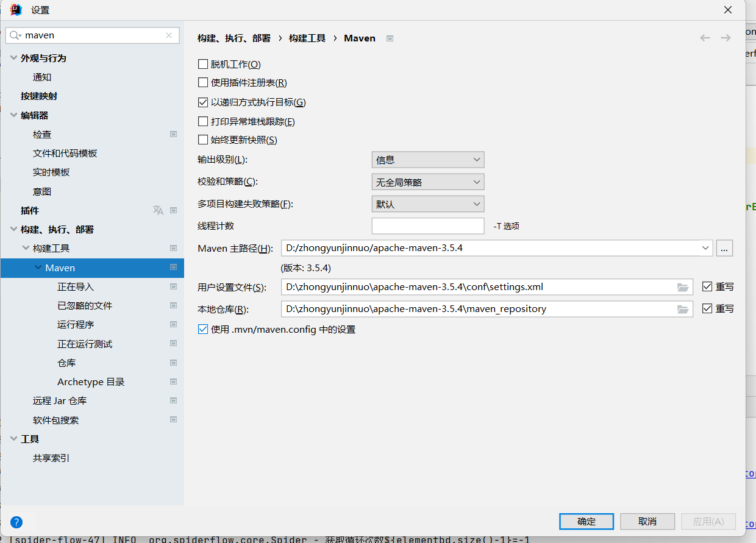
Task: Click ... browse button for Maven home
Action: (724, 248)
